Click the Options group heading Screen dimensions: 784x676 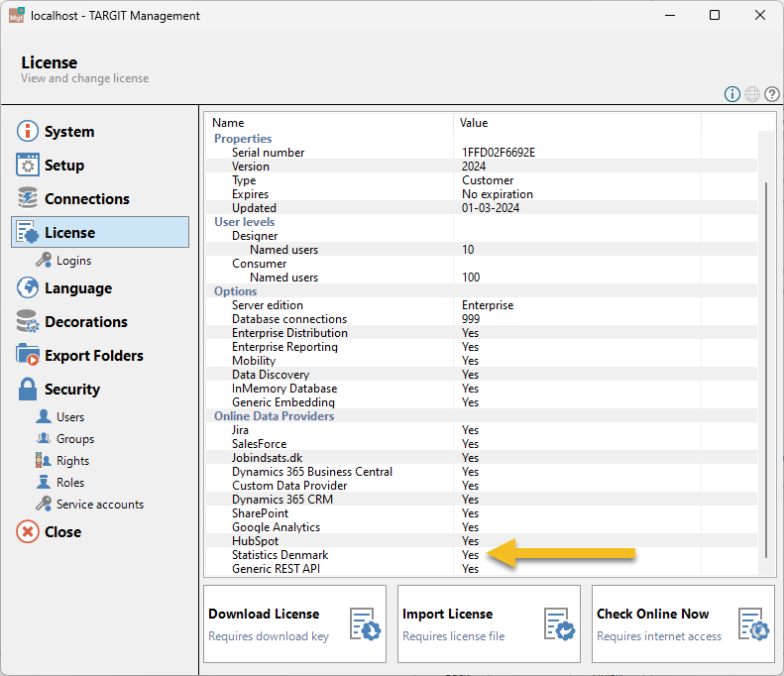[235, 291]
